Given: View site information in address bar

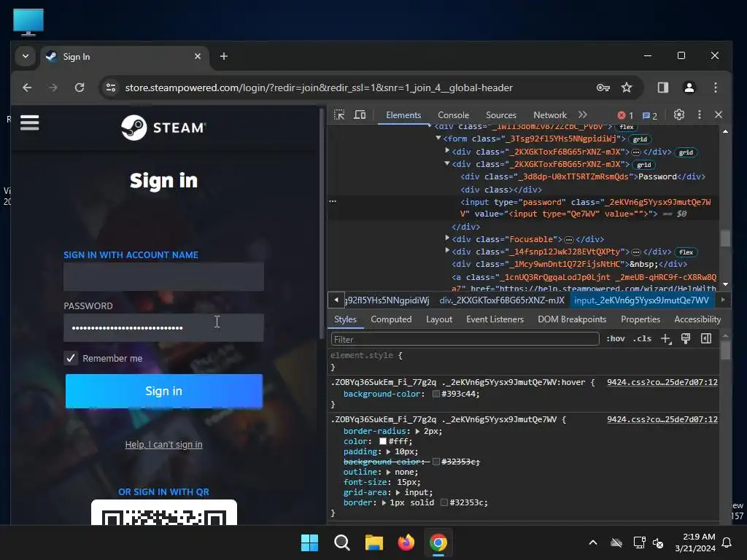Looking at the screenshot, I should (111, 87).
